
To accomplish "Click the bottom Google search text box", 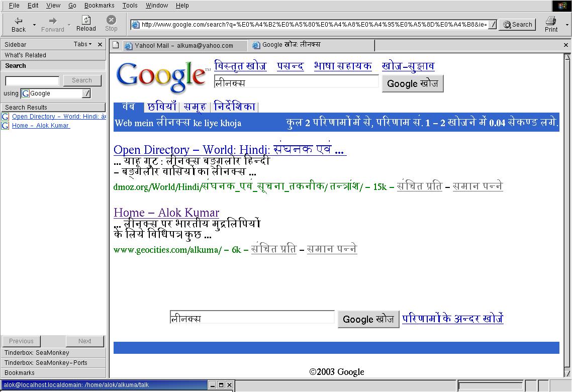I will coord(252,317).
